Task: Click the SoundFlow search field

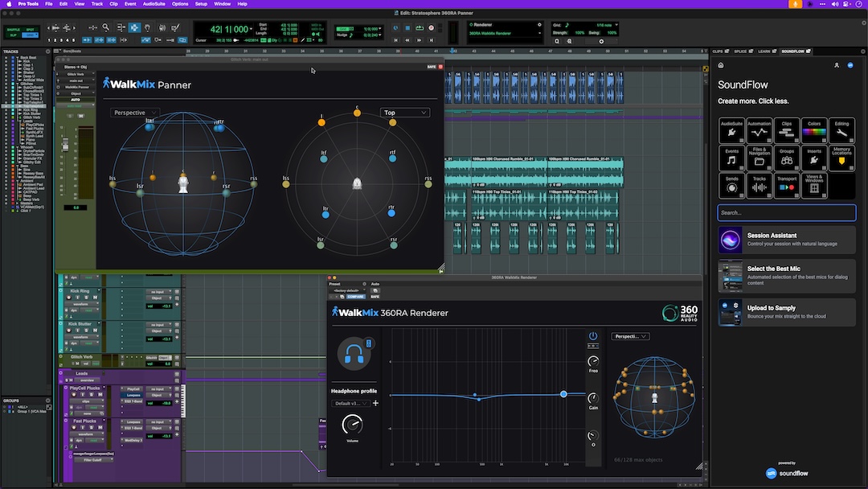Action: tap(786, 212)
